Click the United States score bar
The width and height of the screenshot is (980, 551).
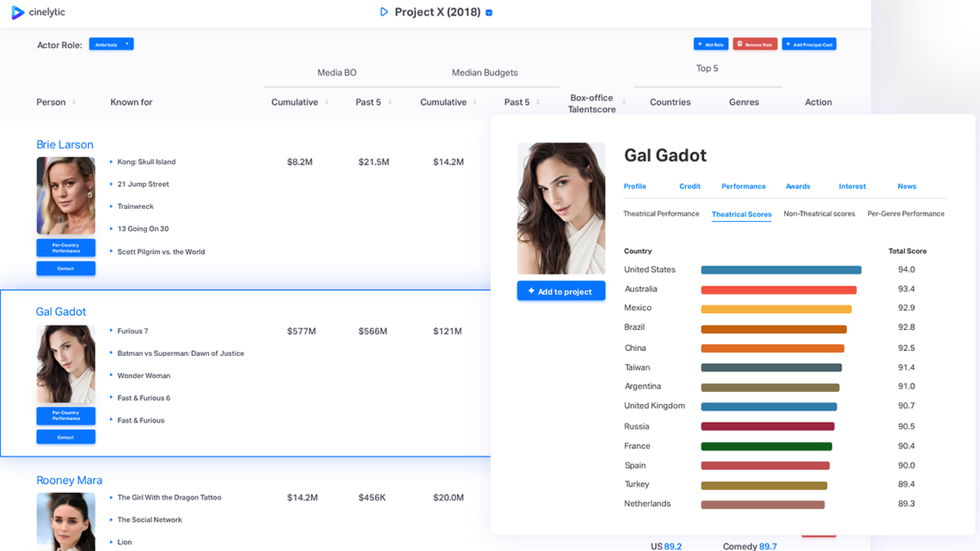(781, 270)
